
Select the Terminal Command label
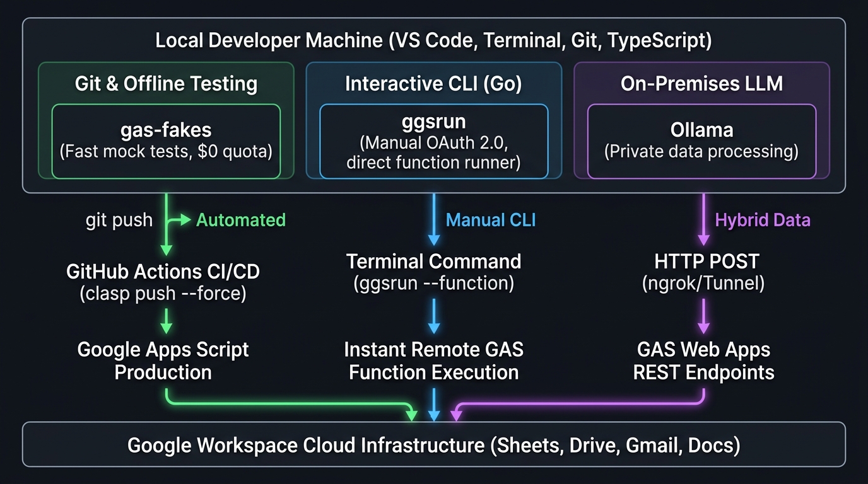pyautogui.click(x=434, y=261)
